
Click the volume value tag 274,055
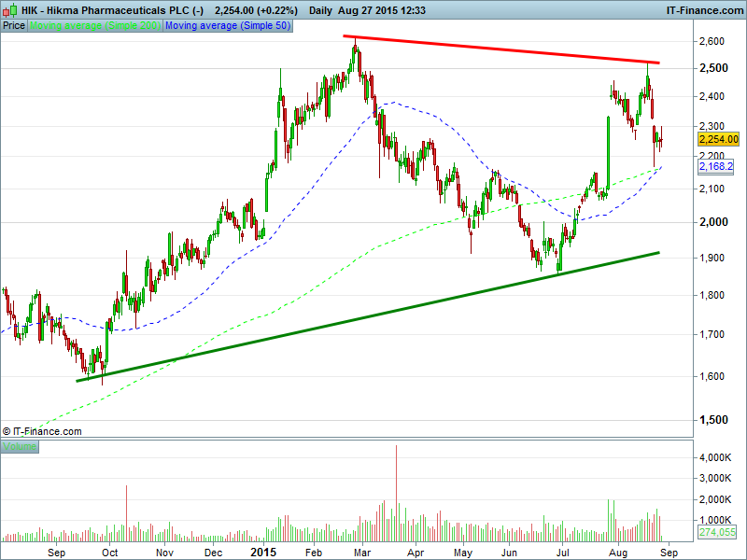click(717, 532)
